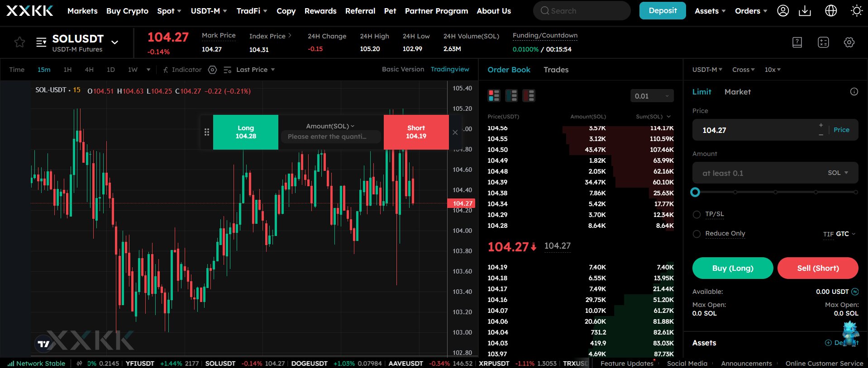Screen dimensions: 868x368
Task: Switch chart to Tradingview mode
Action: pyautogui.click(x=450, y=69)
